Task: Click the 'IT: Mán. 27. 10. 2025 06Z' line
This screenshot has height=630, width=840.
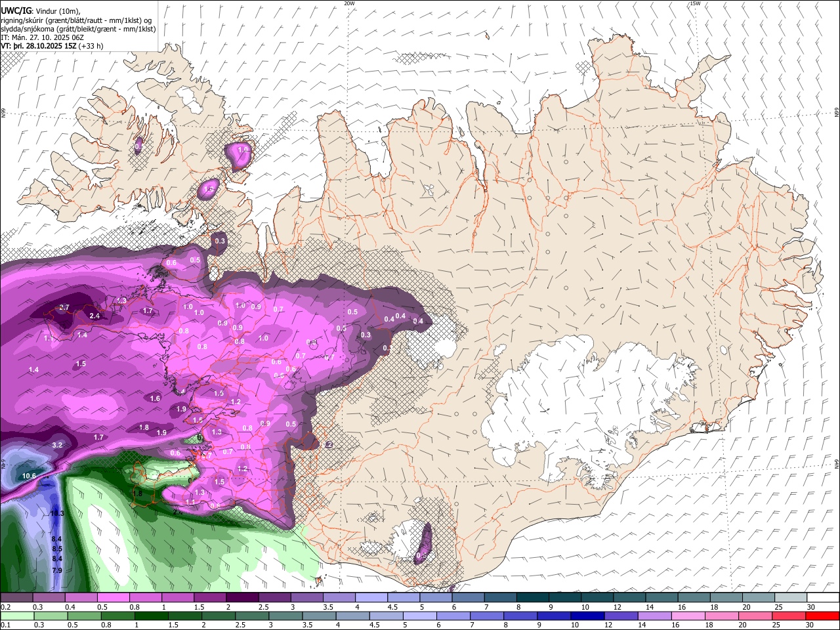Action: [42, 37]
